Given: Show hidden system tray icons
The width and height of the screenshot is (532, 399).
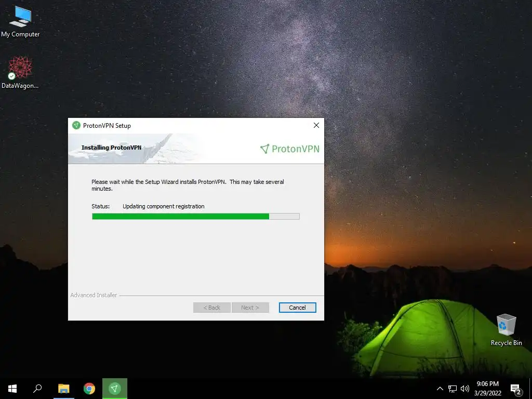Looking at the screenshot, I should (x=440, y=389).
